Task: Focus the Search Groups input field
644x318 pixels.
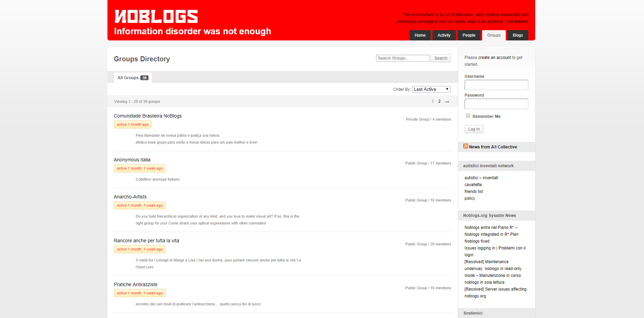Action: click(x=402, y=58)
